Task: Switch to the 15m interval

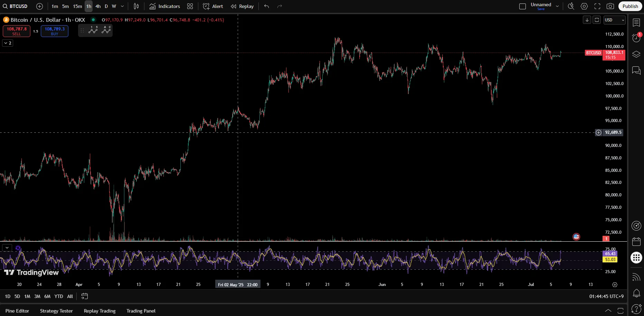Action: coord(77,6)
